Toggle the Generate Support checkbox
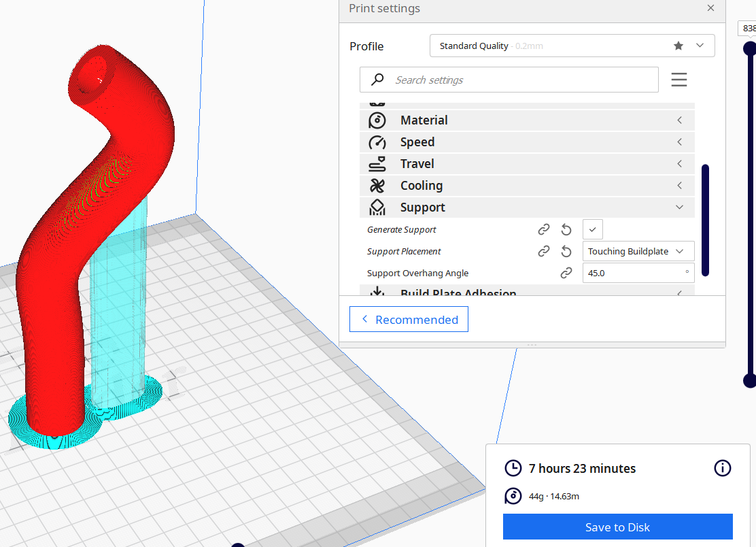The width and height of the screenshot is (756, 547). click(593, 229)
